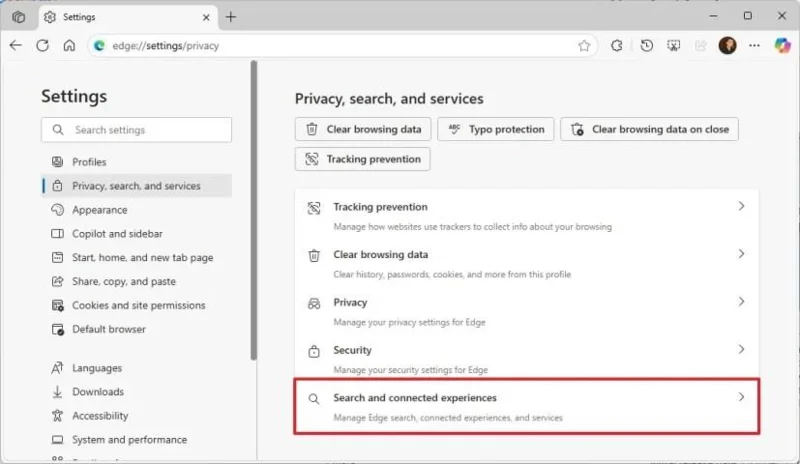Screen dimensions: 800x464
Task: Click the Security lock icon
Action: point(314,351)
